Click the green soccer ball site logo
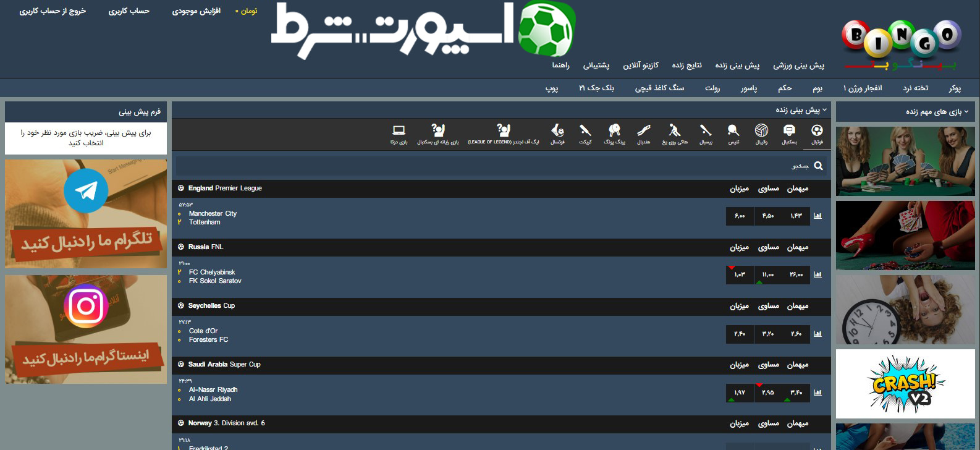This screenshot has width=980, height=450. coord(547,29)
